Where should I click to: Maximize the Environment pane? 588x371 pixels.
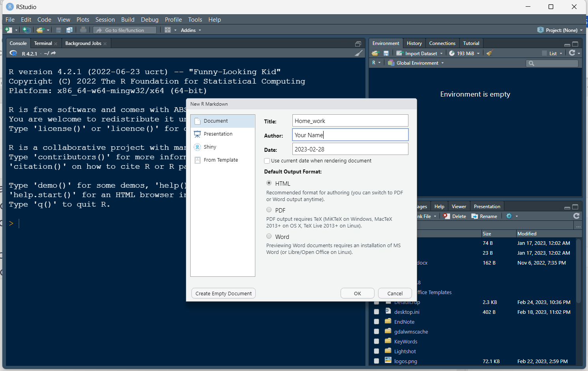[575, 44]
